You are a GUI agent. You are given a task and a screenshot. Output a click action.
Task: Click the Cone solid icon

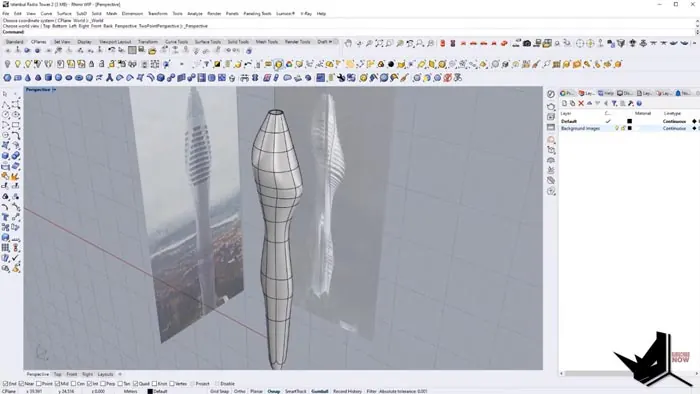click(x=28, y=78)
